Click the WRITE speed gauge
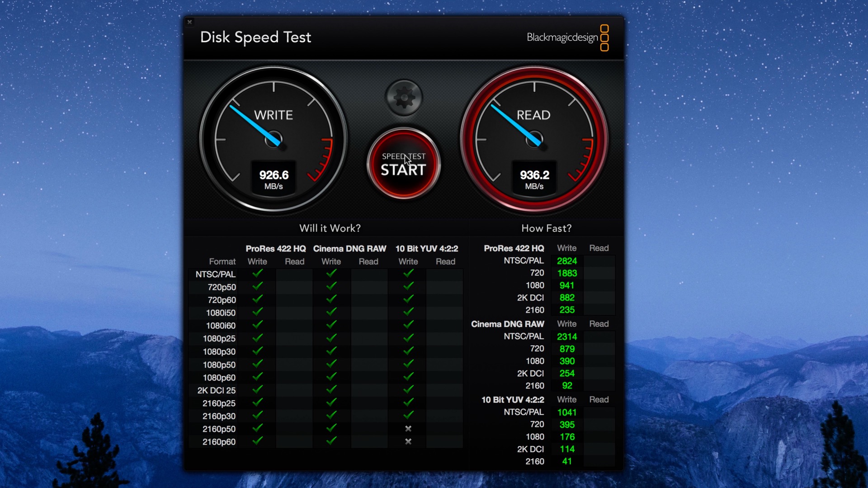Image resolution: width=868 pixels, height=488 pixels. [x=274, y=139]
